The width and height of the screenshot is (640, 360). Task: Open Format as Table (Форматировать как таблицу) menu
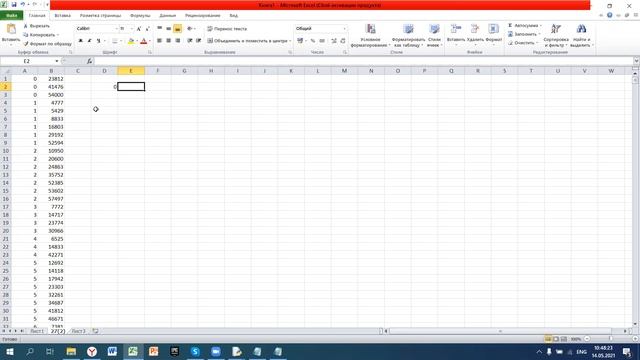pyautogui.click(x=408, y=36)
